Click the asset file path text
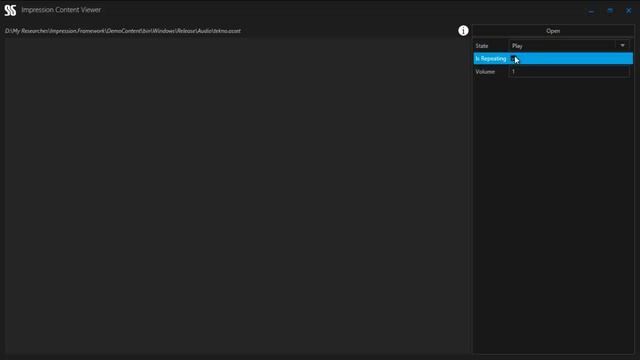Viewport: 640px width, 360px height. pos(123,31)
